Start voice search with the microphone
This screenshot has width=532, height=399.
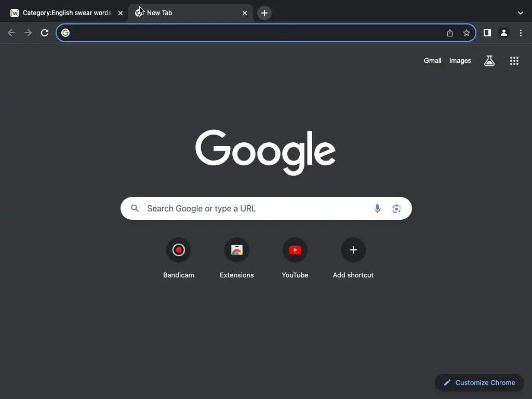(x=377, y=208)
